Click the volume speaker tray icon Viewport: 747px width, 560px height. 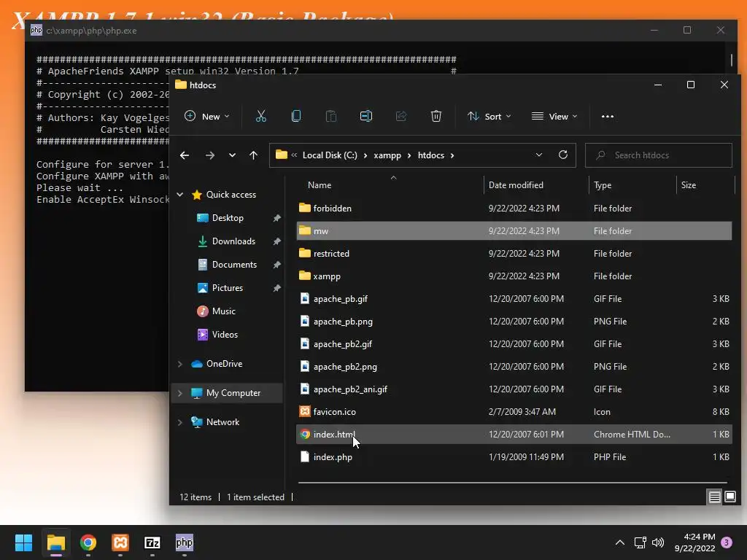point(658,542)
